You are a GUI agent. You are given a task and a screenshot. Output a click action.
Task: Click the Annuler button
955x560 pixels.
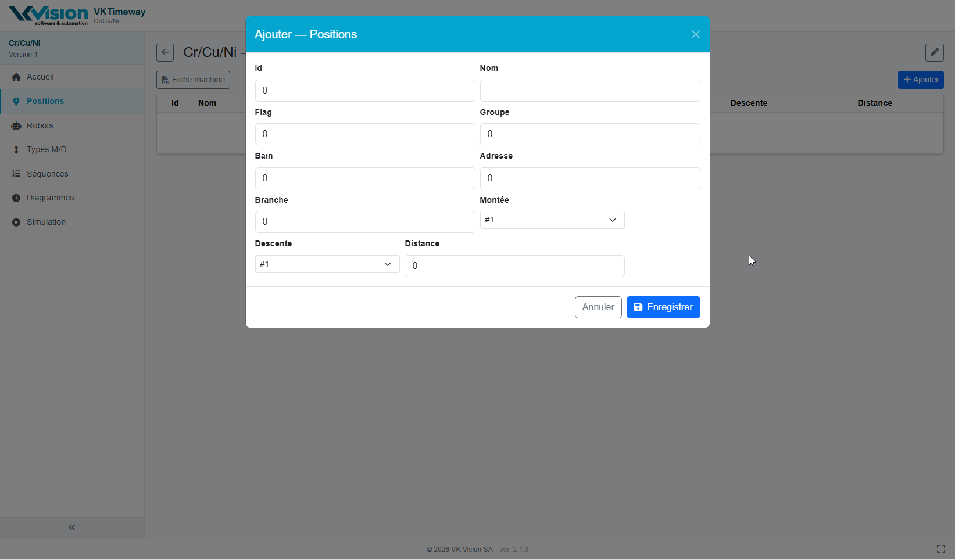[x=598, y=307]
